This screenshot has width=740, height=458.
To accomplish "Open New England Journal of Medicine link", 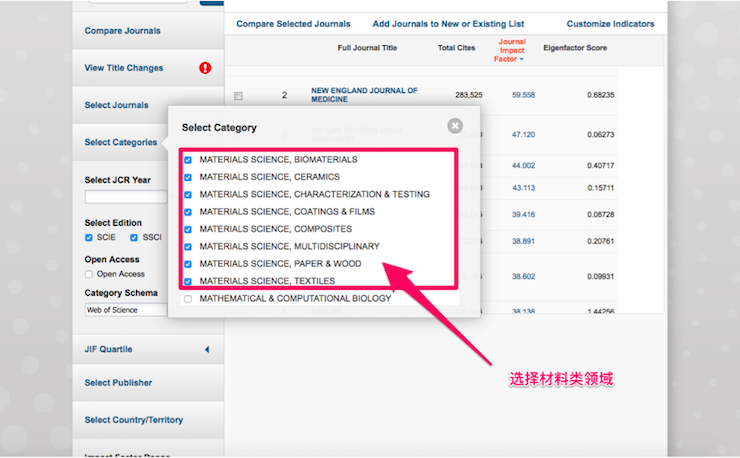I will pos(364,95).
